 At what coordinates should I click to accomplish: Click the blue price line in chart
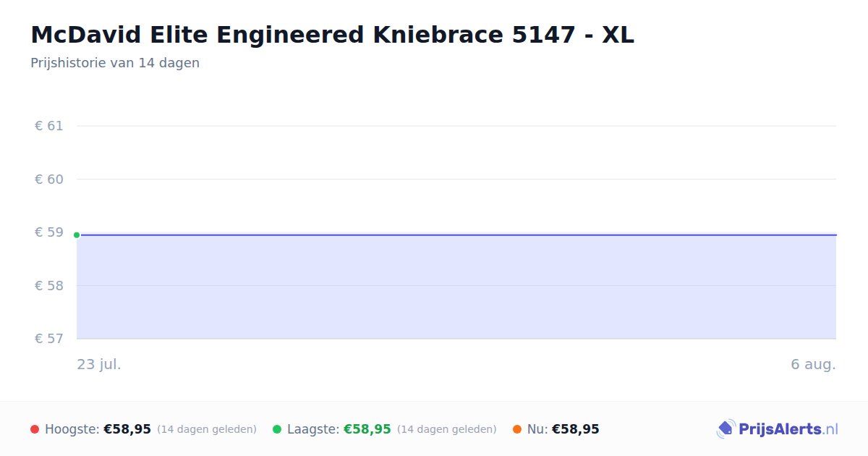[x=456, y=235]
